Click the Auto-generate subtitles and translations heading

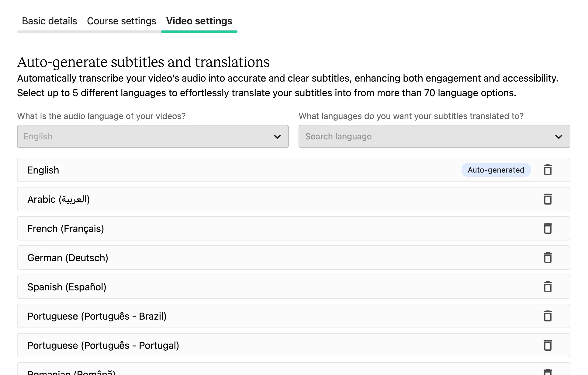coord(144,62)
